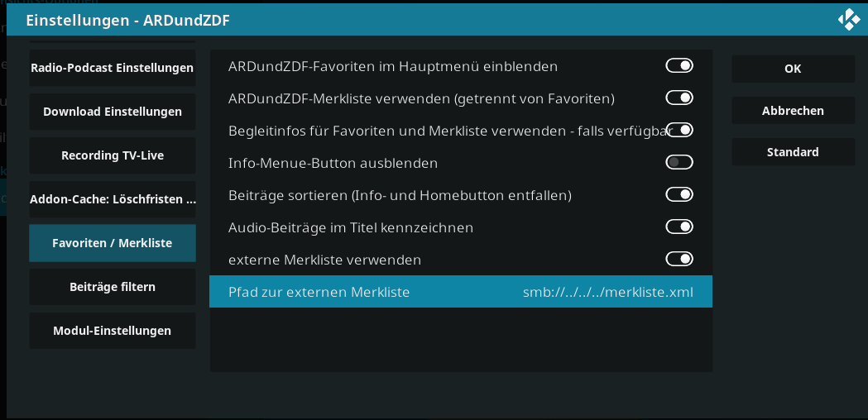Toggle Begleitinfos für Favoriten und Merkliste

pos(682,130)
